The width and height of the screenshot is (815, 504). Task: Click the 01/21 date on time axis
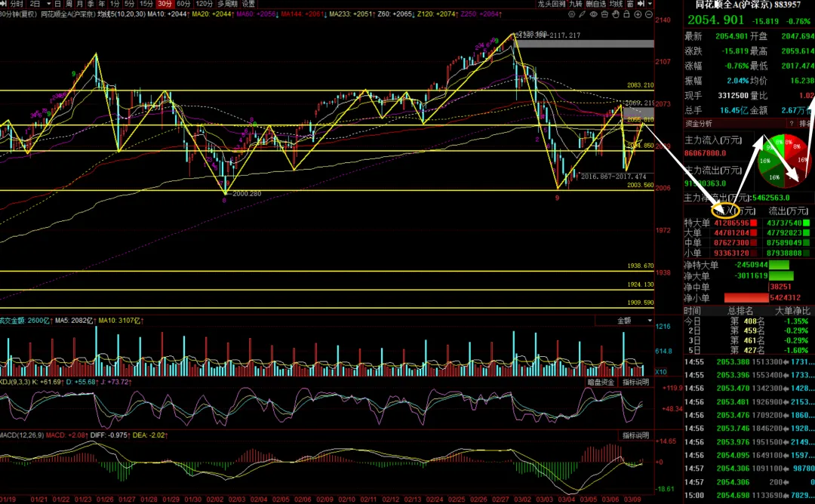point(39,499)
